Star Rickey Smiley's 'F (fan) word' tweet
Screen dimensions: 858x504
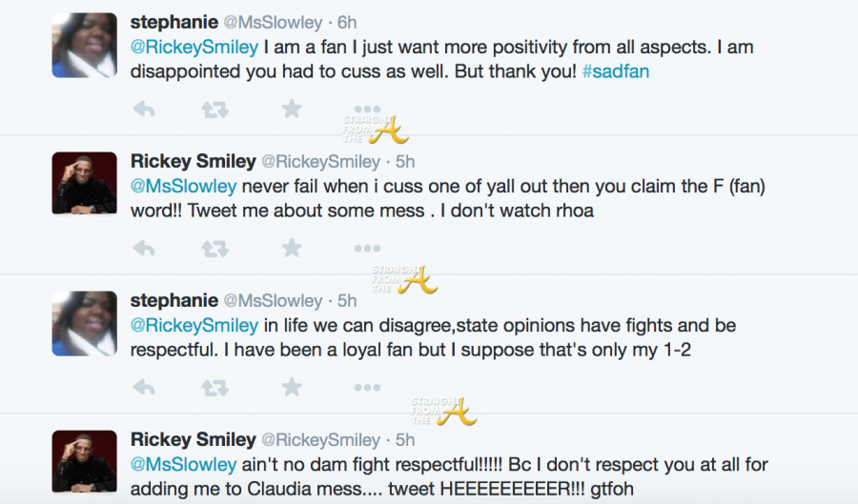(292, 249)
